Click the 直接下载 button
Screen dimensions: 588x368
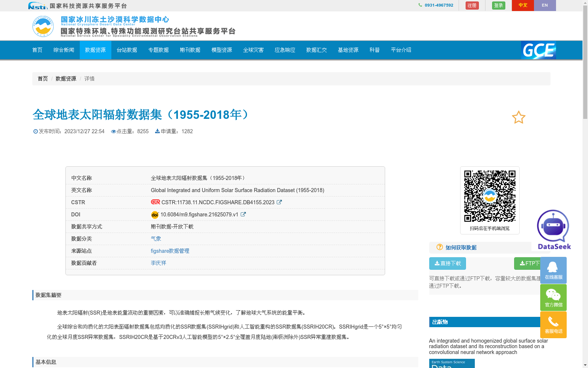pyautogui.click(x=448, y=263)
